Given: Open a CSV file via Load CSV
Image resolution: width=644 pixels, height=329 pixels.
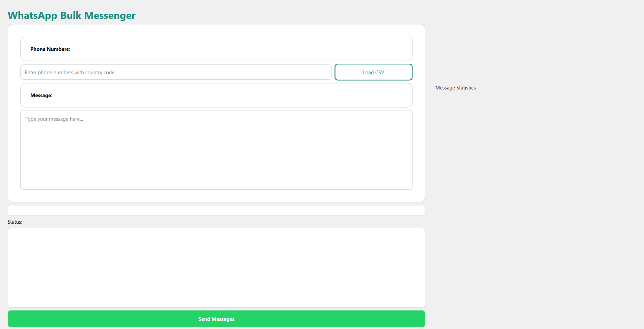Looking at the screenshot, I should pos(373,72).
